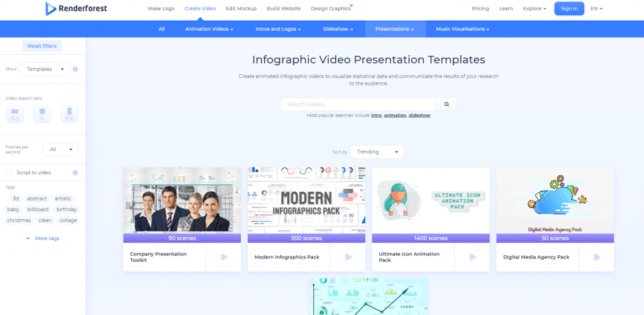Image resolution: width=644 pixels, height=315 pixels.
Task: Select the 16:9 aspect ratio icon
Action: 15,114
